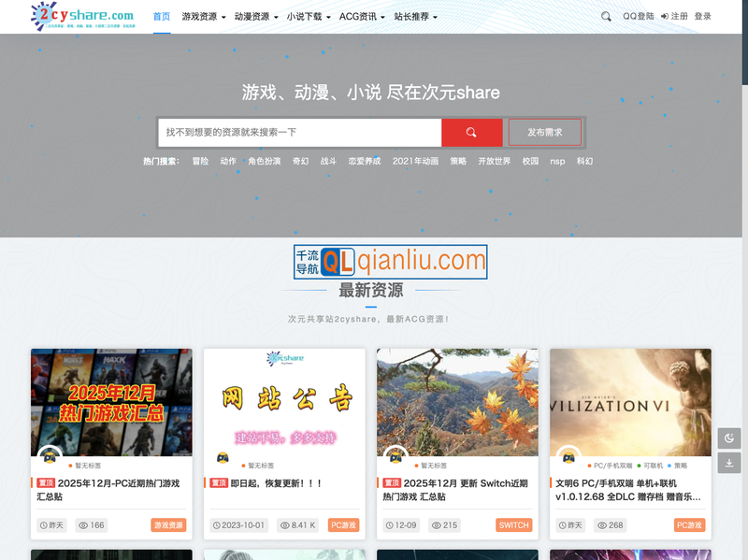748x560 pixels.
Task: Click the download icon in floating sidebar
Action: tap(727, 462)
